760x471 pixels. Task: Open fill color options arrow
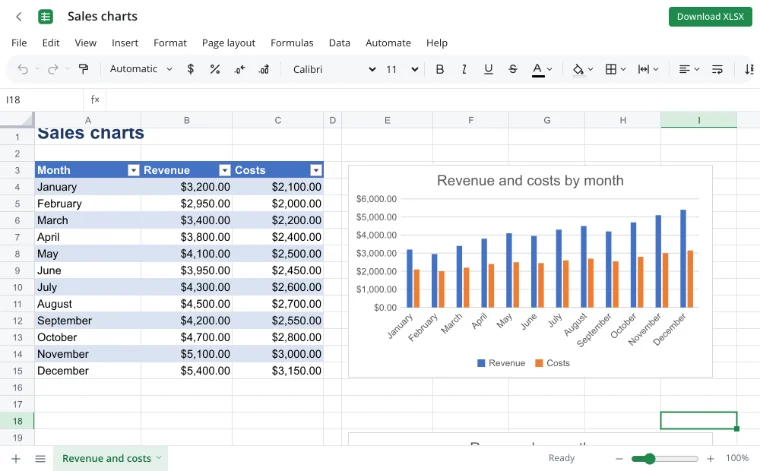[x=590, y=69]
